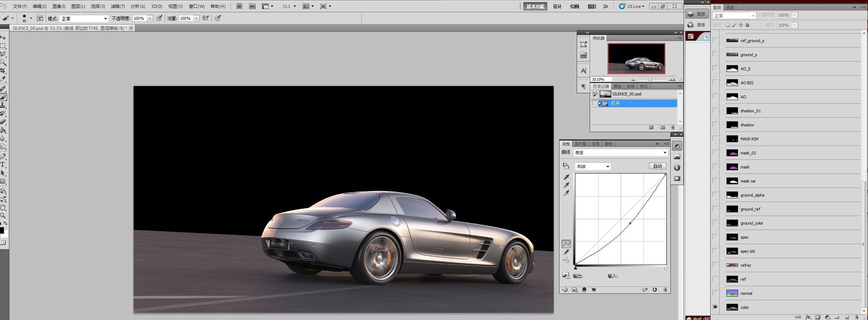Click lock transparent pixels icon in Layers
The width and height of the screenshot is (868, 320).
[x=728, y=25]
